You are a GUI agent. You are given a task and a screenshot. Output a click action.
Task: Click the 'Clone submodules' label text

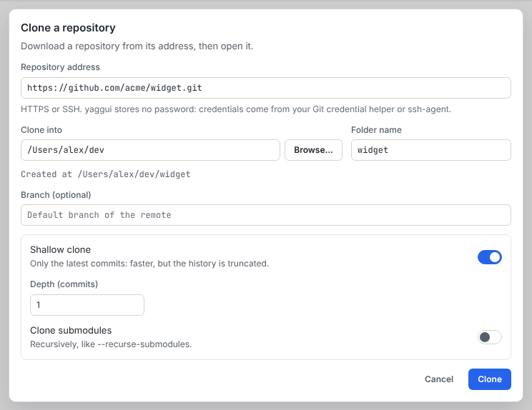point(71,331)
